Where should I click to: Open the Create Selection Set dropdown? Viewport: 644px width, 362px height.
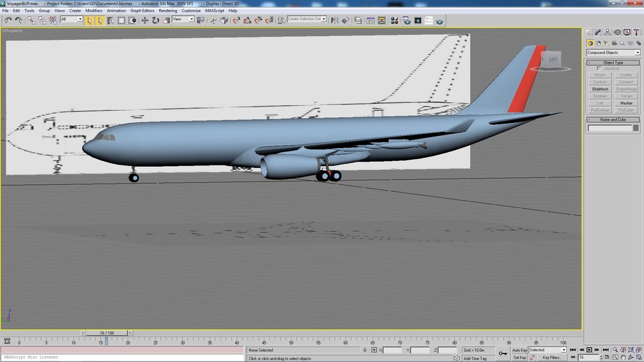point(307,19)
